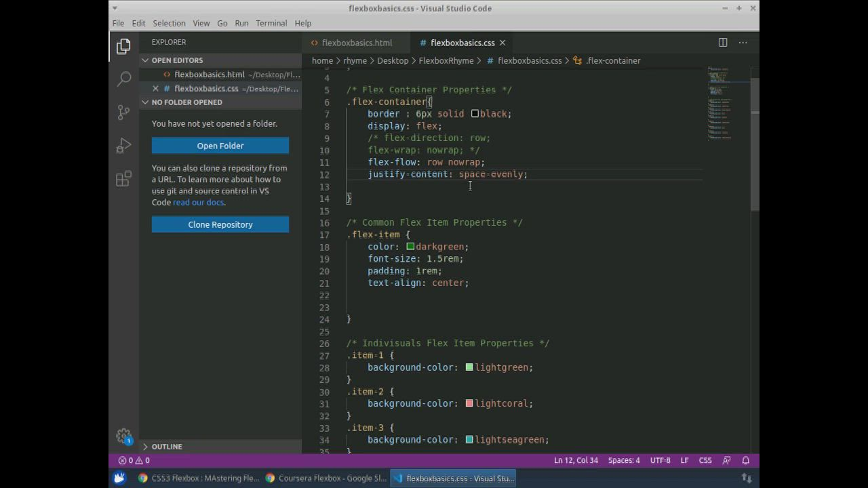Viewport: 868px width, 488px height.
Task: Open the Terminal menu
Action: tap(271, 23)
